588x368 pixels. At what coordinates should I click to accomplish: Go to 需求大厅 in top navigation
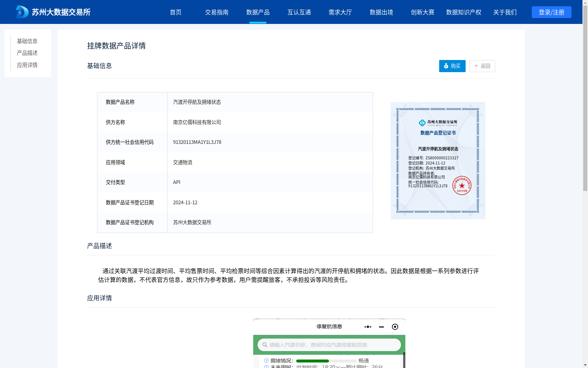(340, 12)
